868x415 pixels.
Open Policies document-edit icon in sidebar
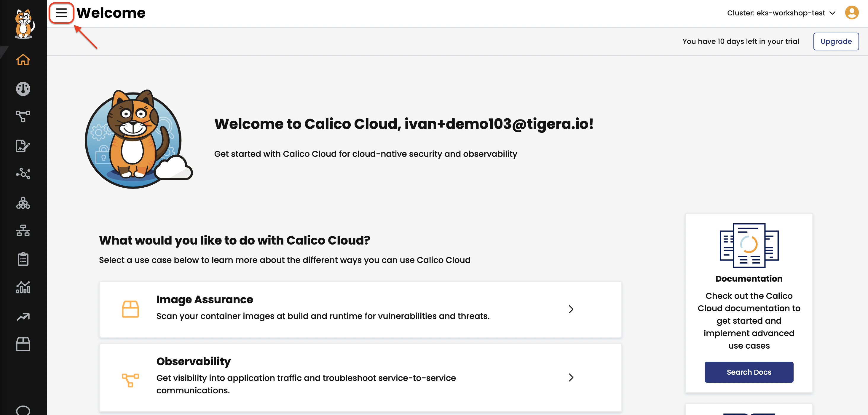pos(23,146)
